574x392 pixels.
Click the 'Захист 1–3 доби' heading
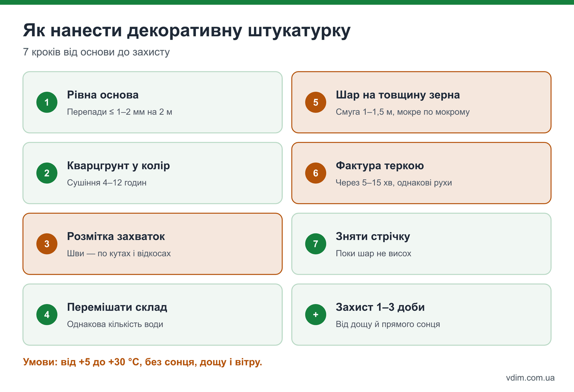tap(380, 307)
